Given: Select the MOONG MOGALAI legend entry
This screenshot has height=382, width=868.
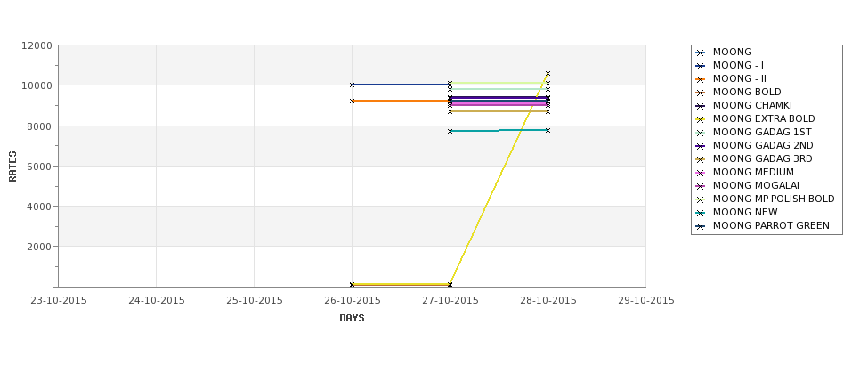Looking at the screenshot, I should pyautogui.click(x=756, y=185).
